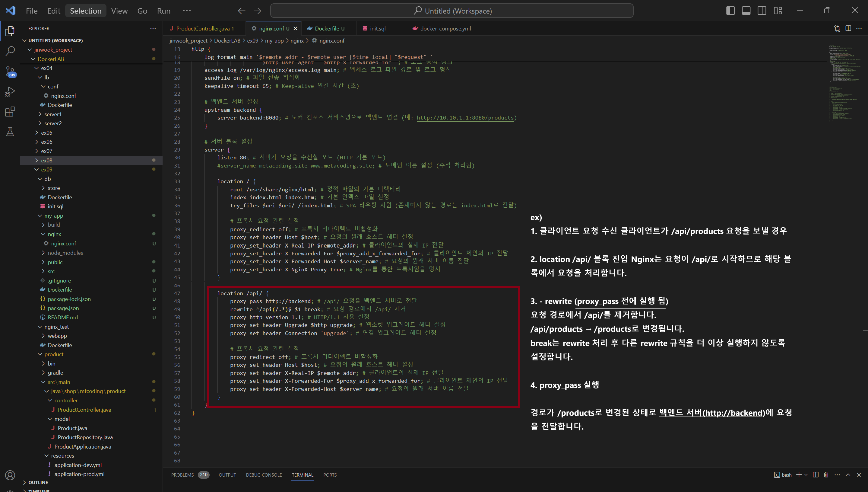The width and height of the screenshot is (868, 492).
Task: Open ProductController.java in the explorer tree
Action: coord(84,410)
